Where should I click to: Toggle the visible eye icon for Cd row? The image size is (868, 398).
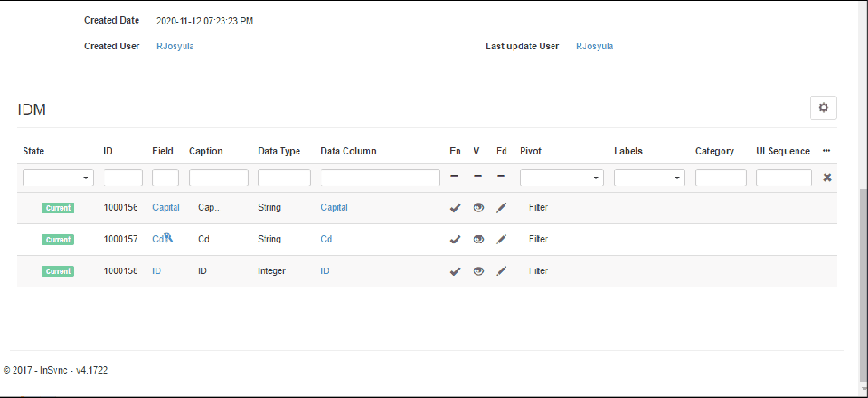(478, 240)
